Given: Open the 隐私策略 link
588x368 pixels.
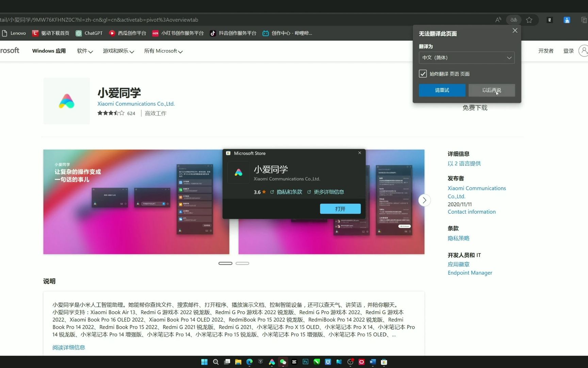Looking at the screenshot, I should click(x=458, y=238).
